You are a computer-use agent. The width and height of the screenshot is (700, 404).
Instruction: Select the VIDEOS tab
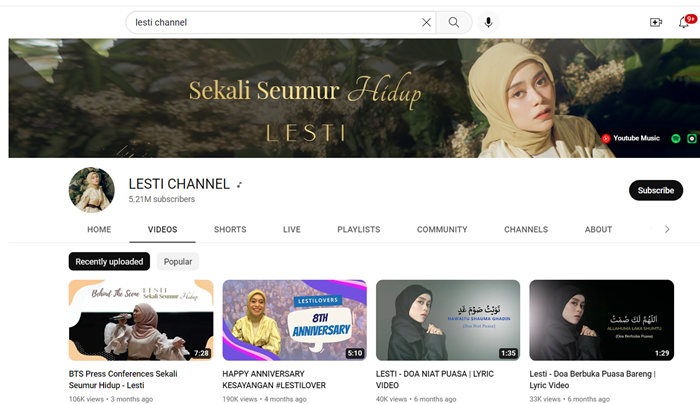pyautogui.click(x=162, y=229)
